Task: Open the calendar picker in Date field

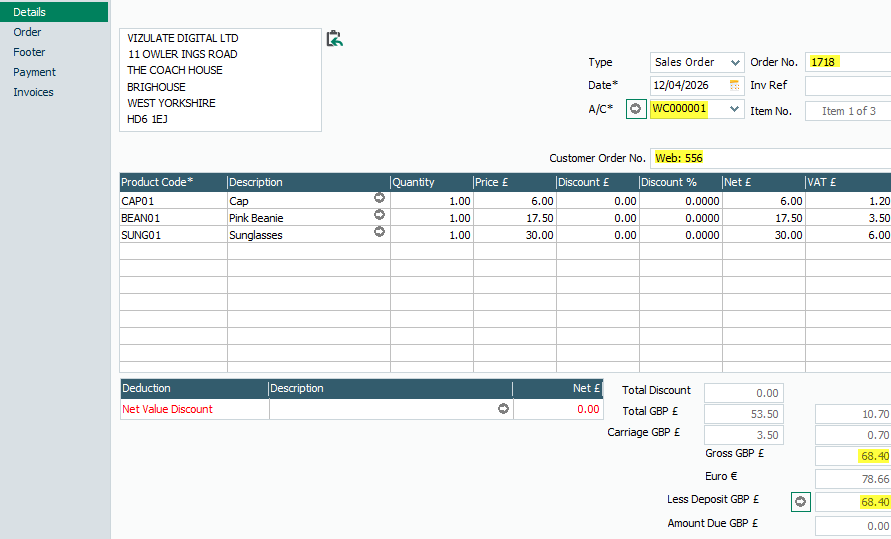Action: 736,85
